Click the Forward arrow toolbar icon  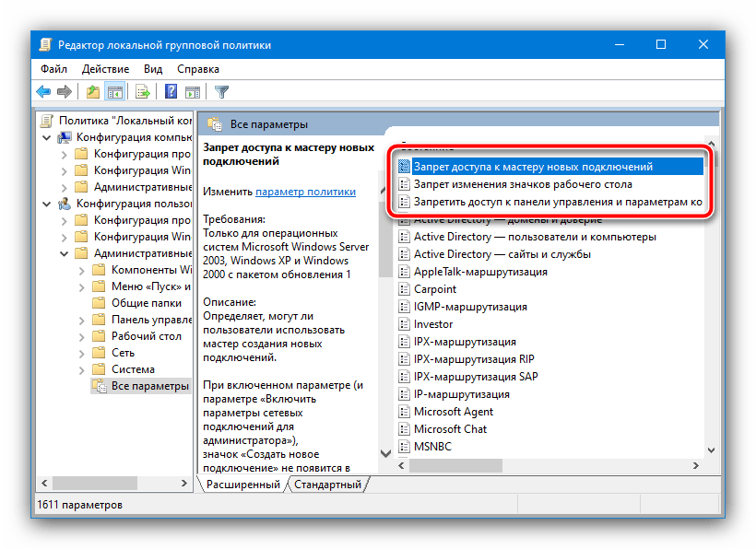(x=65, y=91)
